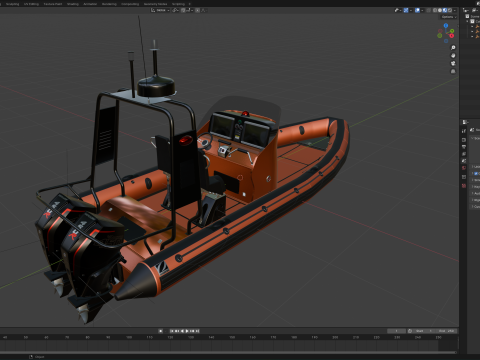Add a workspace with the plus button

(x=190, y=4)
